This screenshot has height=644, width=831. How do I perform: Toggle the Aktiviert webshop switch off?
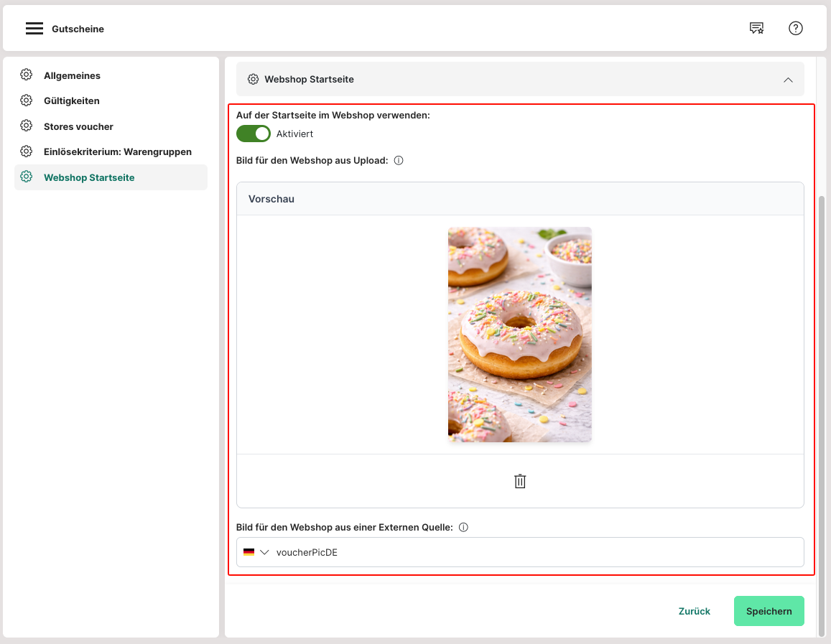(253, 134)
